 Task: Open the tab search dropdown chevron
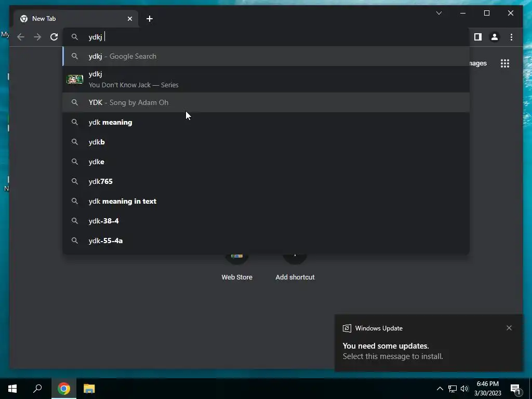pos(438,13)
